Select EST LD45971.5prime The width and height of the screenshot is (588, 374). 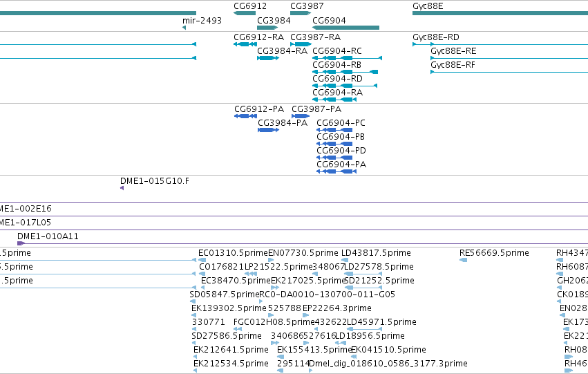(381, 322)
